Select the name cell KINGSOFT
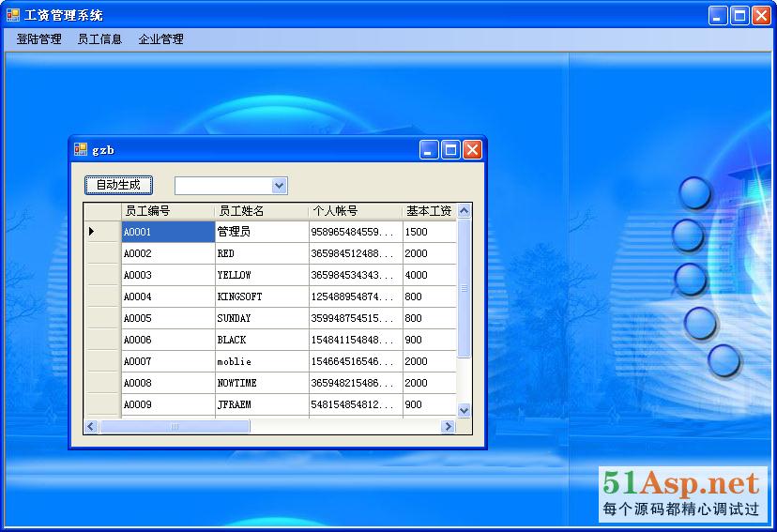Screen dimensions: 777x532 point(262,296)
